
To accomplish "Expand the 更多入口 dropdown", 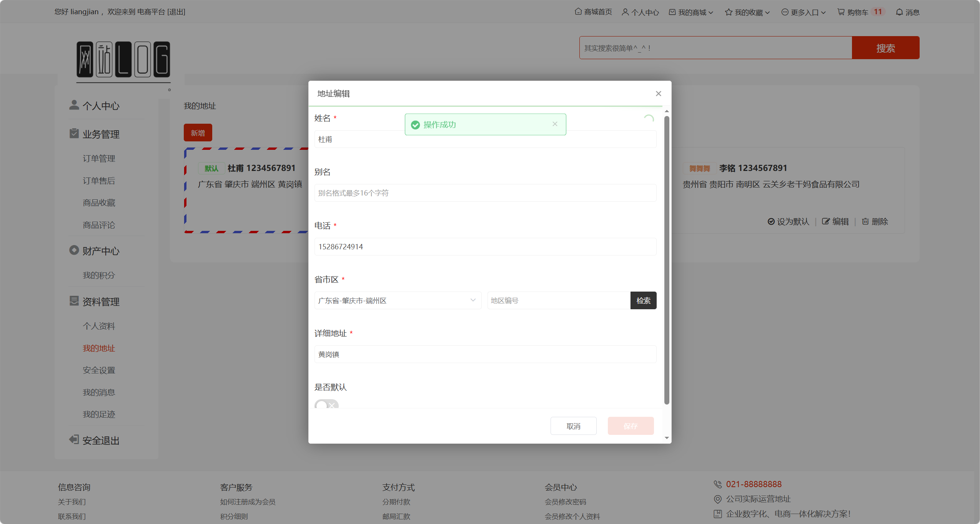I will pyautogui.click(x=804, y=12).
